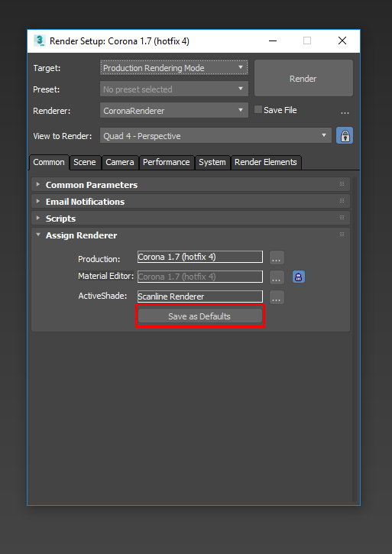Open the View to Render dropdown
Screen dimensions: 392x554
[215, 136]
